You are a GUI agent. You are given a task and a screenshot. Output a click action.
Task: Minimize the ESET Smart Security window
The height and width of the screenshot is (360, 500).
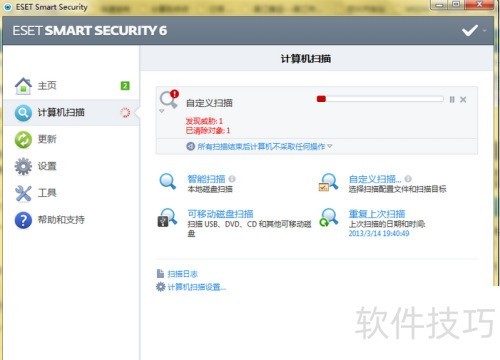coord(439,5)
